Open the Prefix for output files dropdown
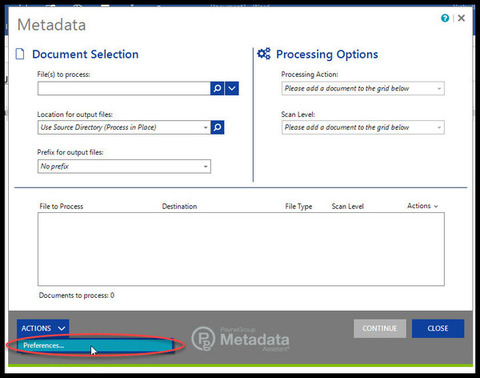This screenshot has height=378, width=480. point(124,166)
